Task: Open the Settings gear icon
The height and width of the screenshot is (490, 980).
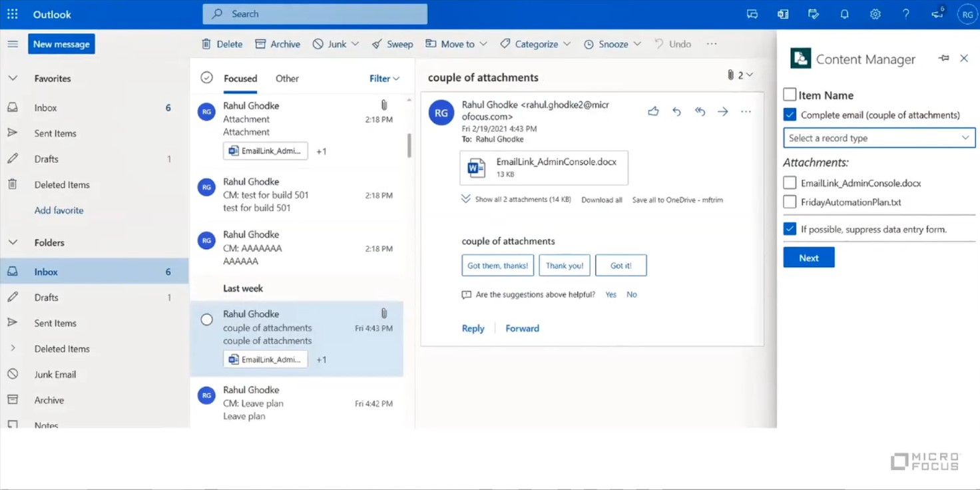Action: coord(875,14)
